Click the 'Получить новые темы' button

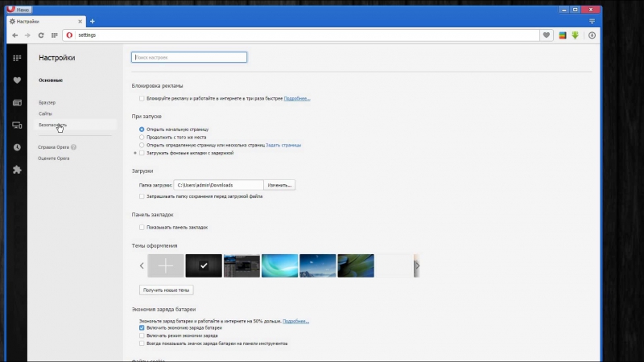click(x=167, y=290)
